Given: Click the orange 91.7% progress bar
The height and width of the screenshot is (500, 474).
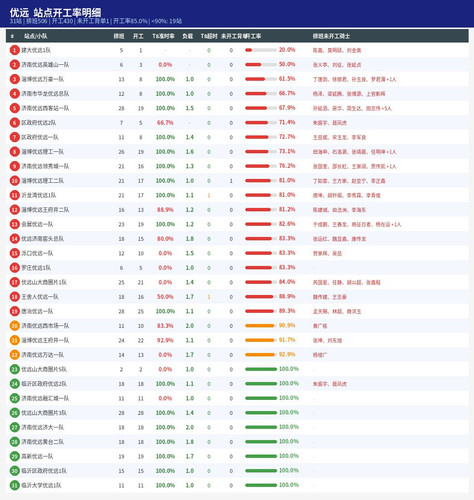Looking at the screenshot, I should tap(261, 340).
